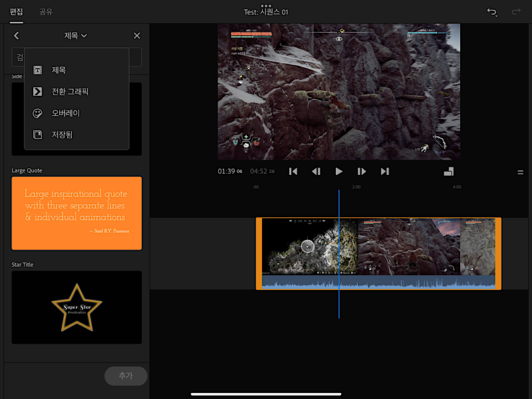
Task: Go back with the left chevron arrow
Action: 16,36
